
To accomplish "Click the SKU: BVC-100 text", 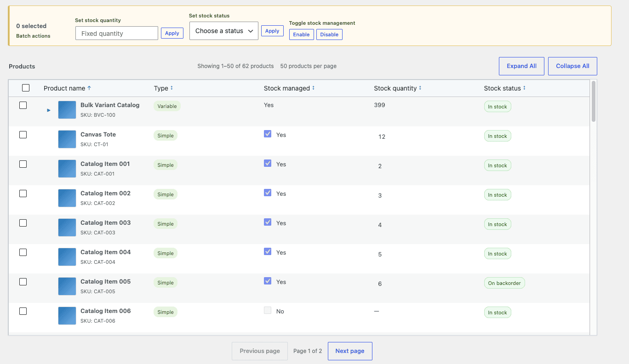I will (98, 115).
